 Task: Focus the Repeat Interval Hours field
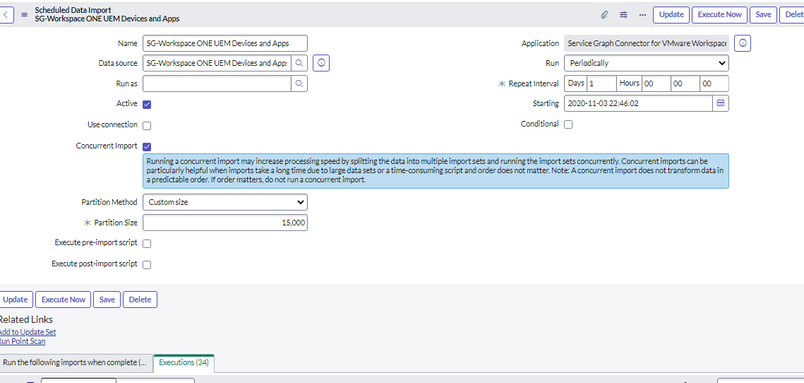tap(656, 84)
